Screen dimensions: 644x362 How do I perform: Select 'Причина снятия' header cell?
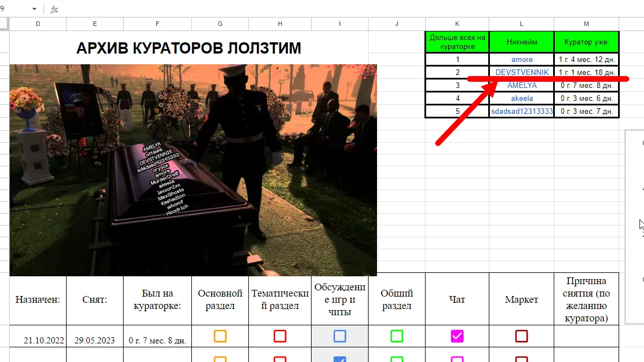pos(586,299)
